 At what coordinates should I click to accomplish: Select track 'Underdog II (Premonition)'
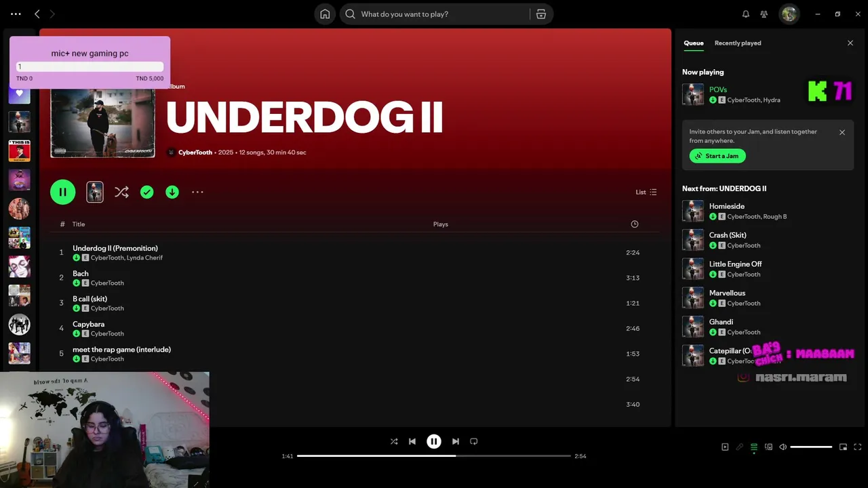(x=115, y=248)
